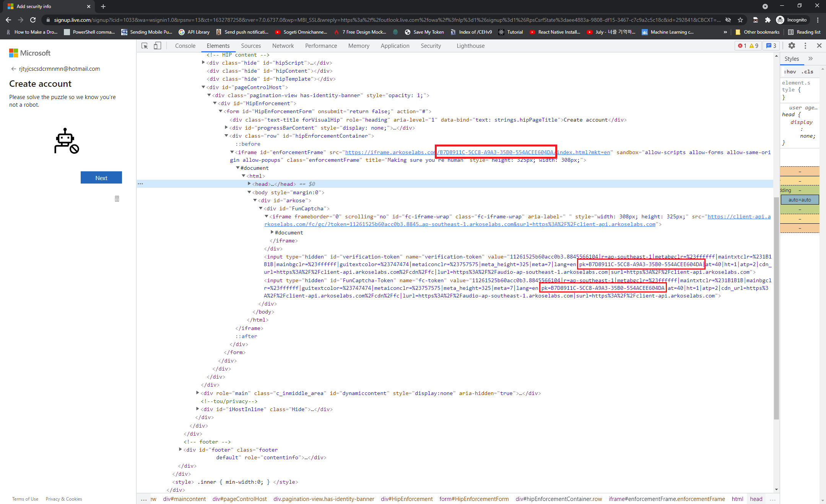826x504 pixels.
Task: Bookmark this page with the star icon
Action: click(740, 20)
